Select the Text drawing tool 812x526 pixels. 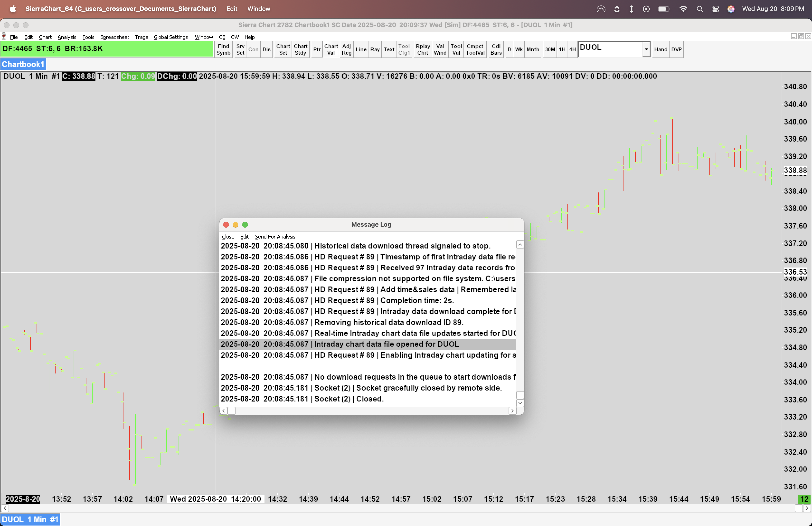tap(389, 49)
